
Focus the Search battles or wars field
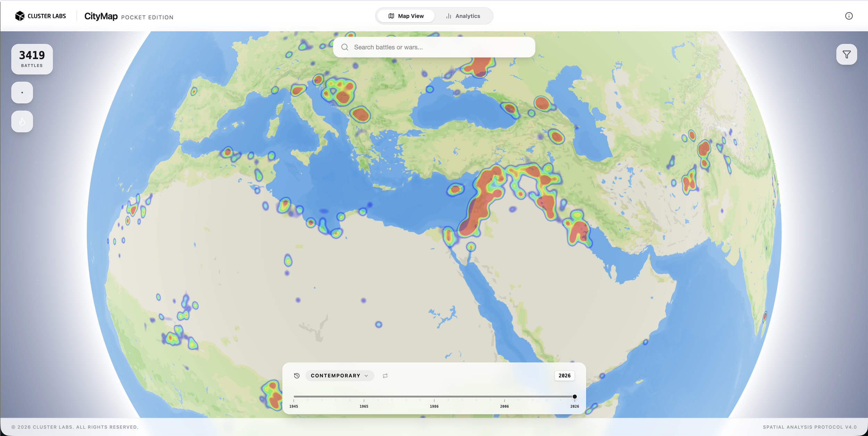(434, 47)
